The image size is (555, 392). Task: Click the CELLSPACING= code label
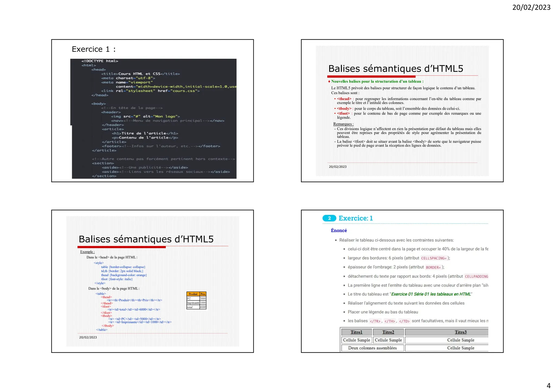434,258
